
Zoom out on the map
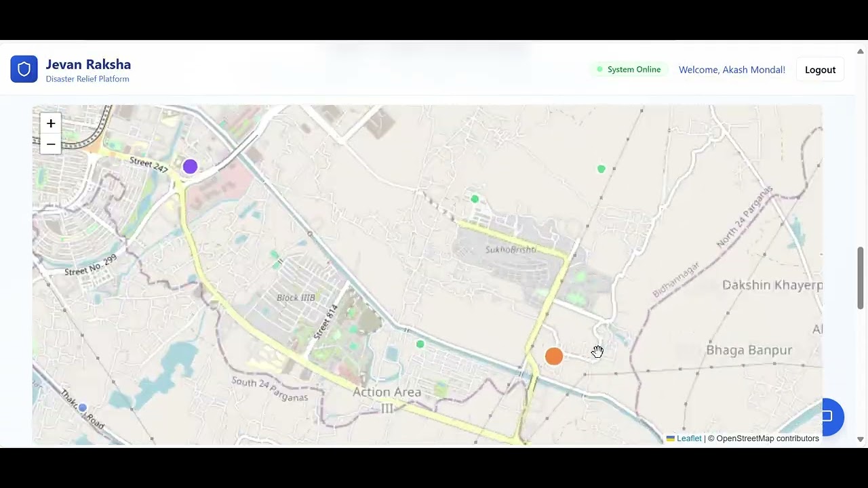[x=51, y=144]
